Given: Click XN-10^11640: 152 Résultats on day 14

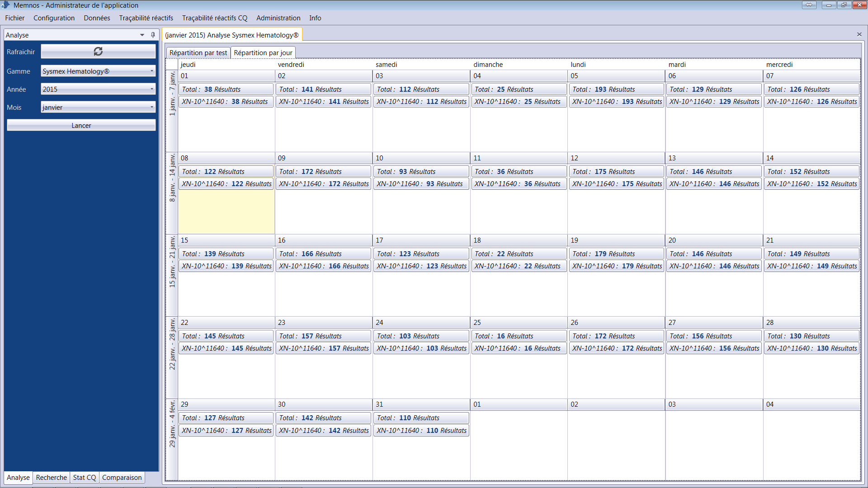Looking at the screenshot, I should (x=812, y=183).
